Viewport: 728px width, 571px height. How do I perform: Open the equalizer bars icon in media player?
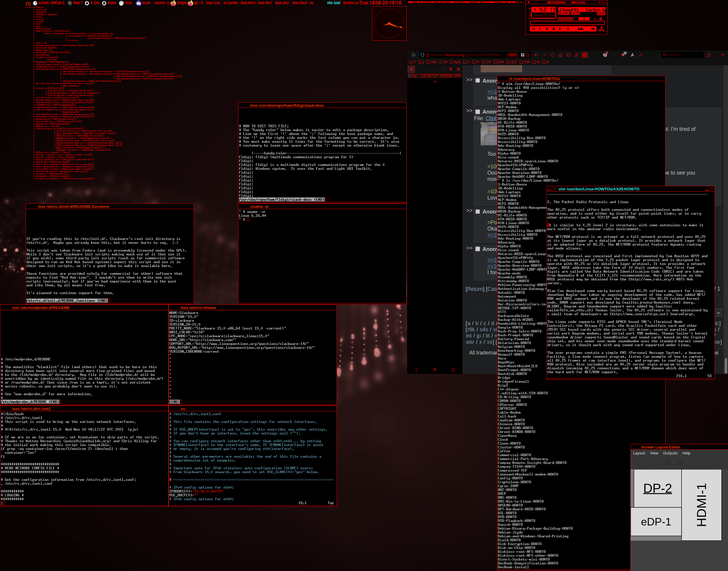pos(581,29)
